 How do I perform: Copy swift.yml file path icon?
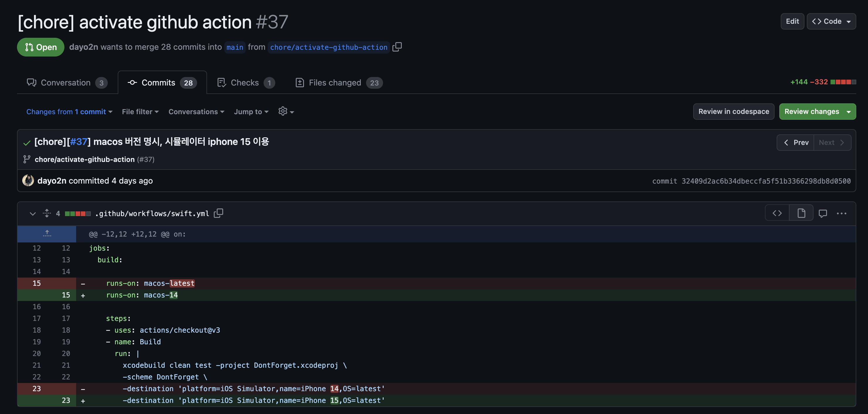click(218, 213)
